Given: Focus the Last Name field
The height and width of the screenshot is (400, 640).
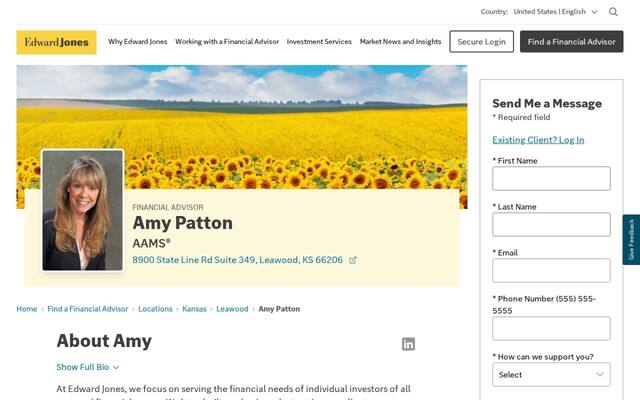Looking at the screenshot, I should pos(551,224).
